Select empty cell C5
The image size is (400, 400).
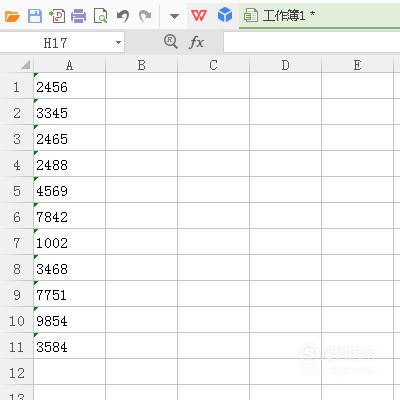(213, 191)
